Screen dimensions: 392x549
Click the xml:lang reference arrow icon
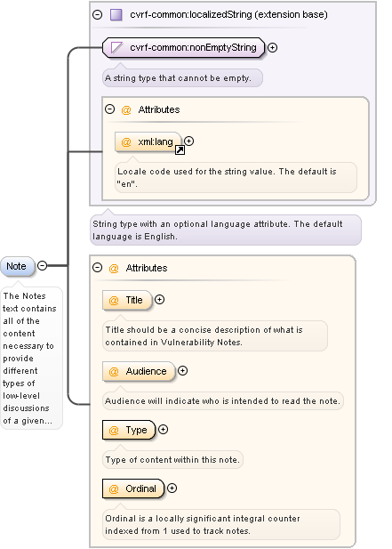tap(180, 150)
